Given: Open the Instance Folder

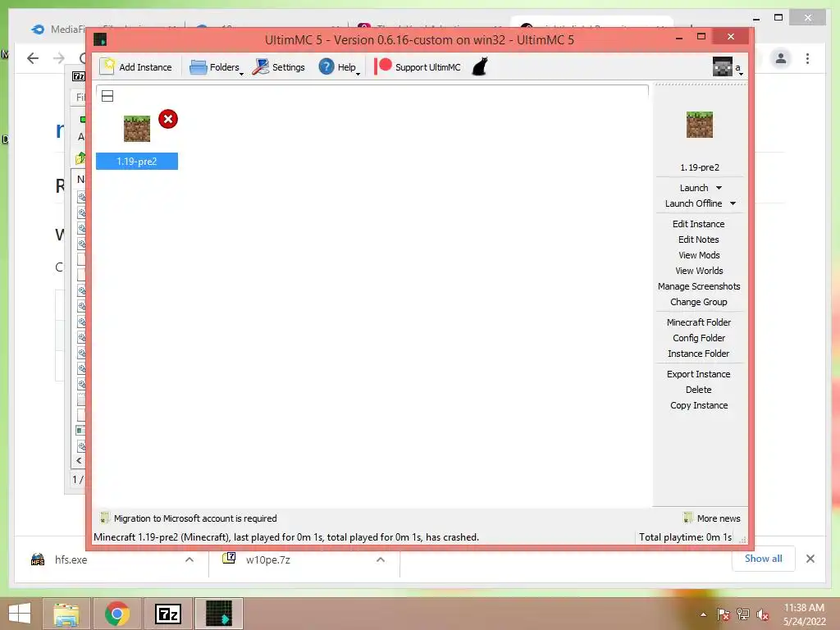Looking at the screenshot, I should [x=699, y=353].
